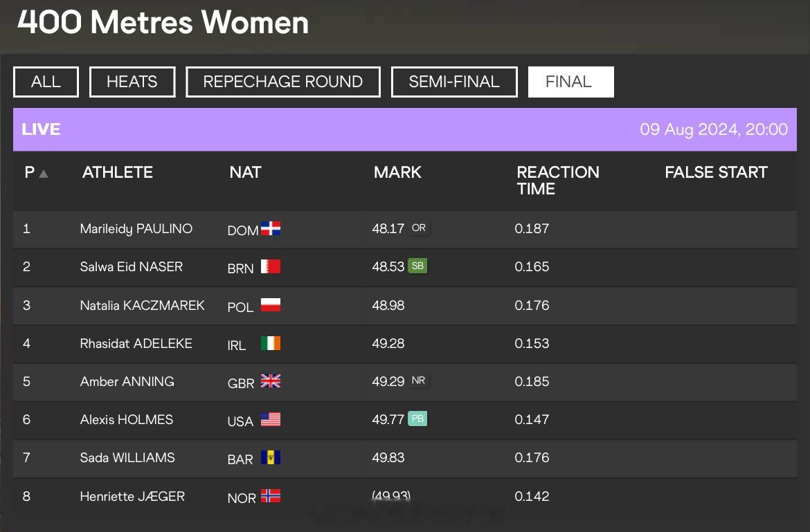The image size is (810, 532).
Task: Switch to the HEATS tab
Action: click(132, 82)
